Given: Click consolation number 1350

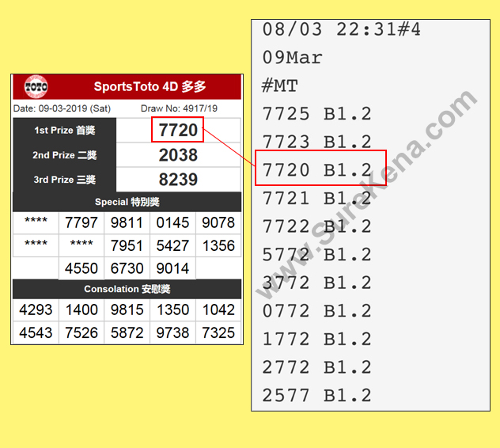Looking at the screenshot, I should pos(172,309).
